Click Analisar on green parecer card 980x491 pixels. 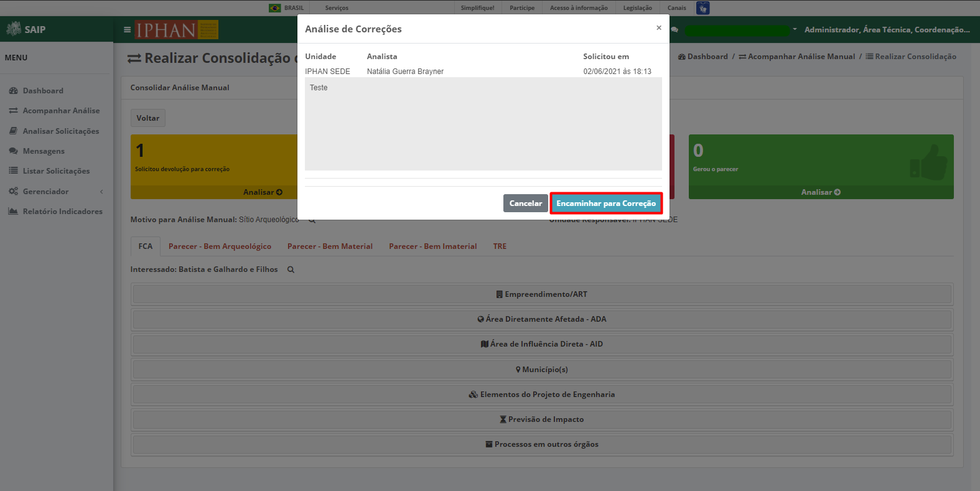click(821, 192)
